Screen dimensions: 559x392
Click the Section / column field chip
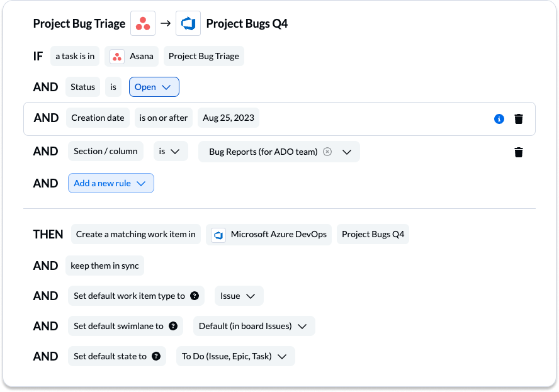(x=106, y=152)
